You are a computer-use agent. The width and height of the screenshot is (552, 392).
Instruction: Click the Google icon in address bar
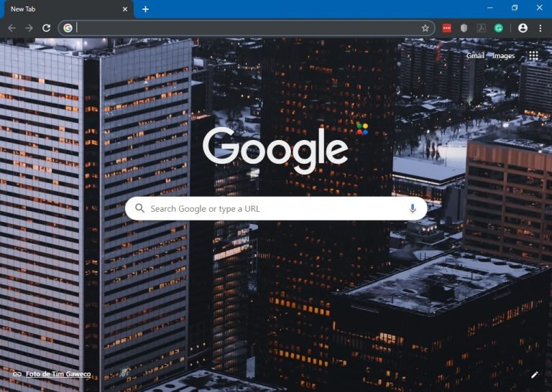pos(68,28)
